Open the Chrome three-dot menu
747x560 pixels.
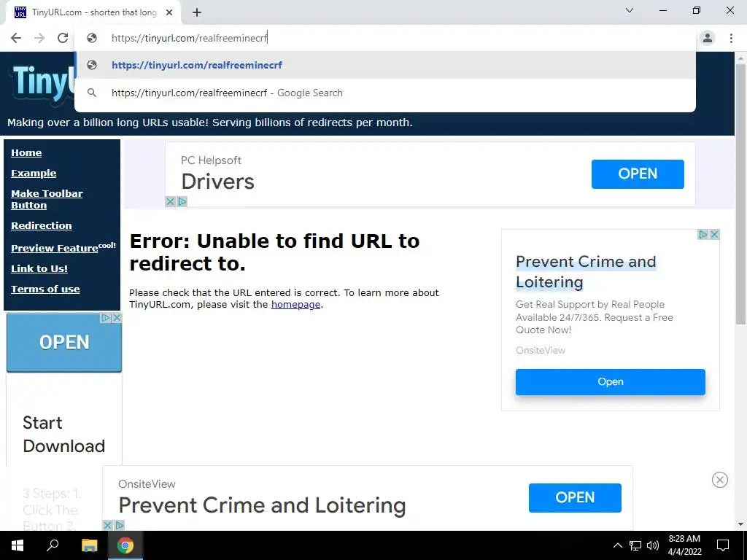(x=731, y=38)
